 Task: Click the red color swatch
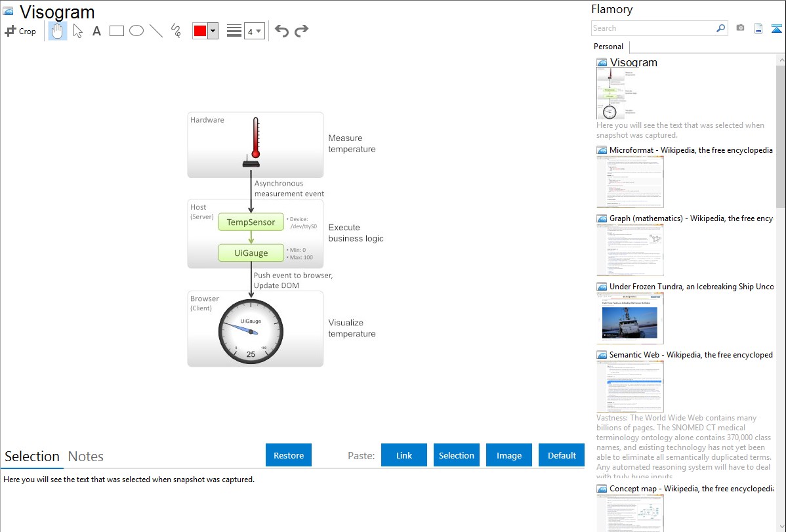200,31
